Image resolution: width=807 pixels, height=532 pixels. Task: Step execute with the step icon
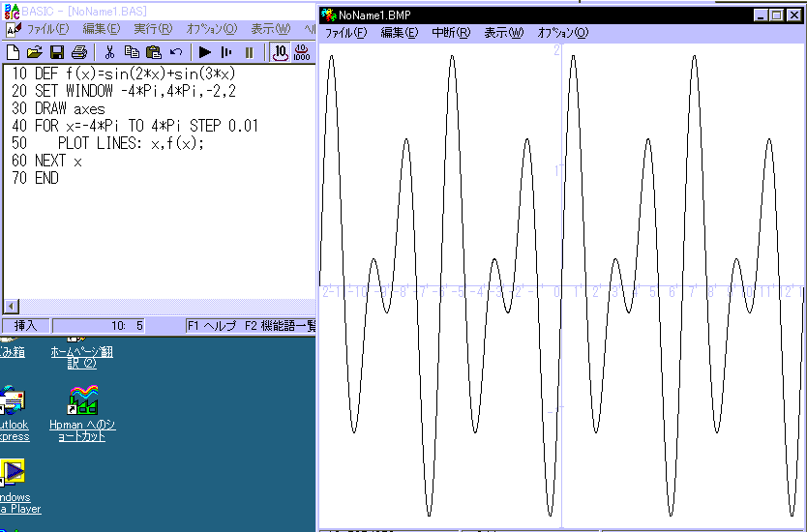225,52
